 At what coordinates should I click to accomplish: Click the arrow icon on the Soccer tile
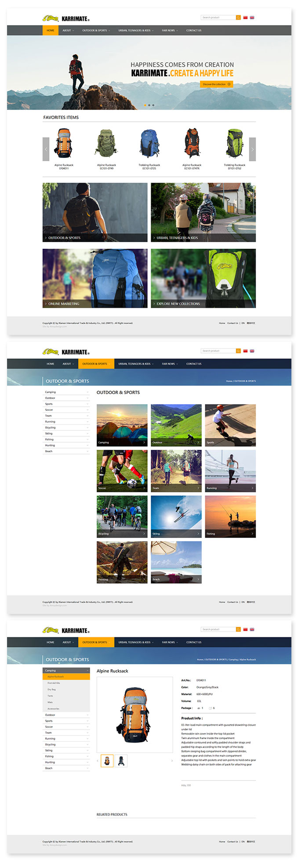click(x=144, y=488)
